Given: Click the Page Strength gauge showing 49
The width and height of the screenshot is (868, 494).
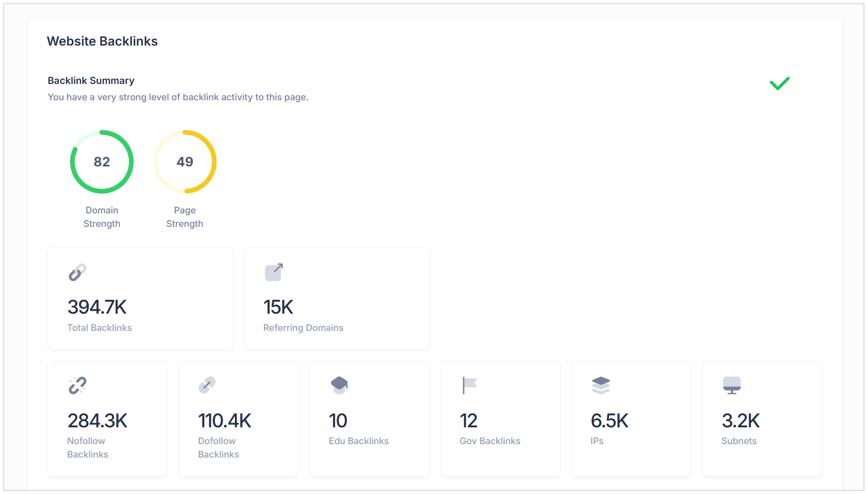Looking at the screenshot, I should point(185,162).
